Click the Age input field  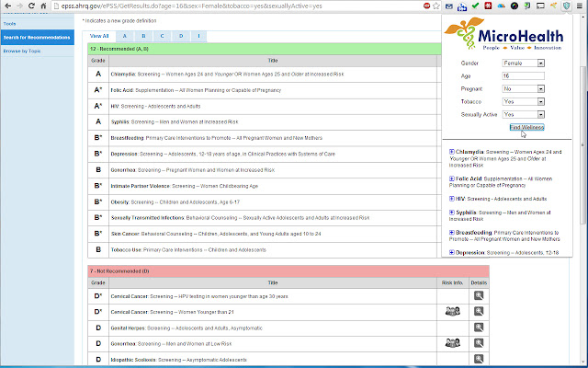click(x=524, y=76)
